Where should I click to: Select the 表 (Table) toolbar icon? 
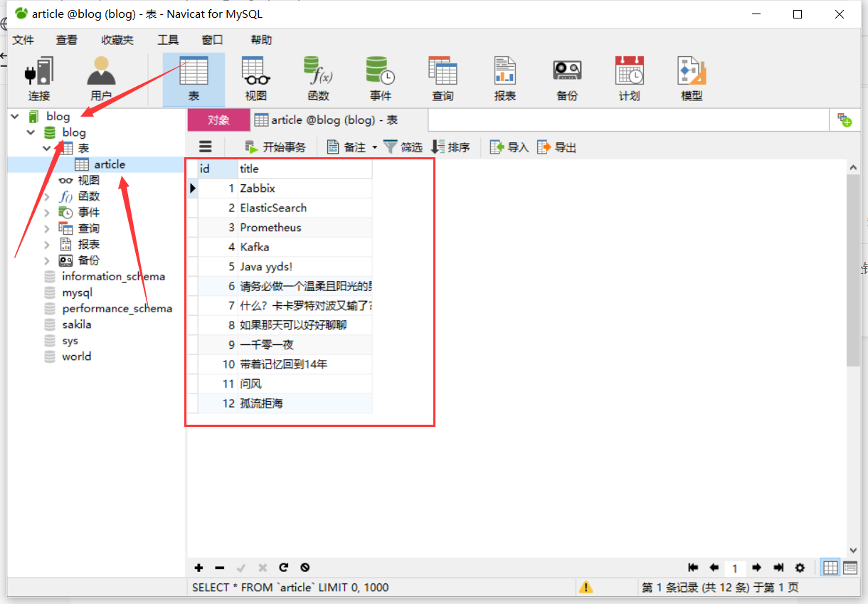coord(194,79)
